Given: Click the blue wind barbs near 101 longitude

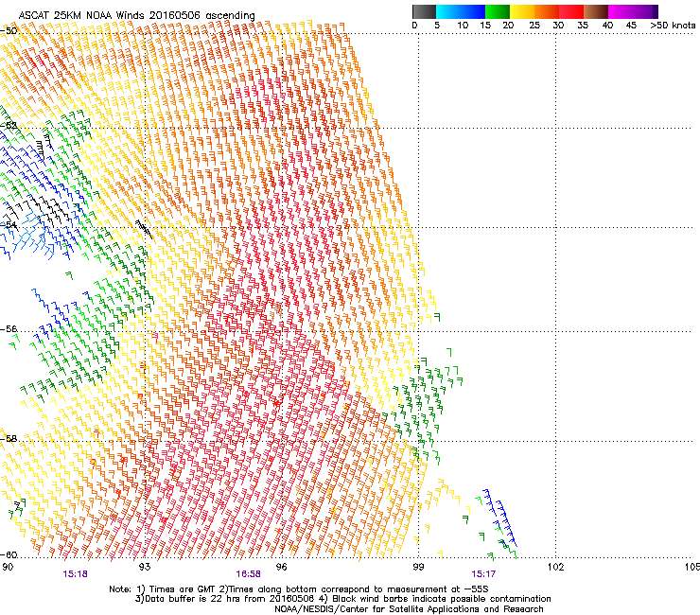Looking at the screenshot, I should [500, 518].
